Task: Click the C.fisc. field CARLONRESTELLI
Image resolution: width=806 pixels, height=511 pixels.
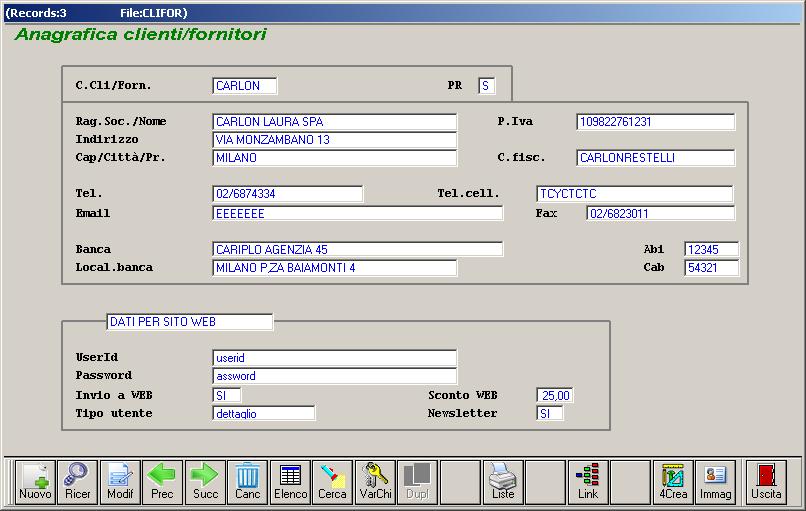Action: (655, 158)
